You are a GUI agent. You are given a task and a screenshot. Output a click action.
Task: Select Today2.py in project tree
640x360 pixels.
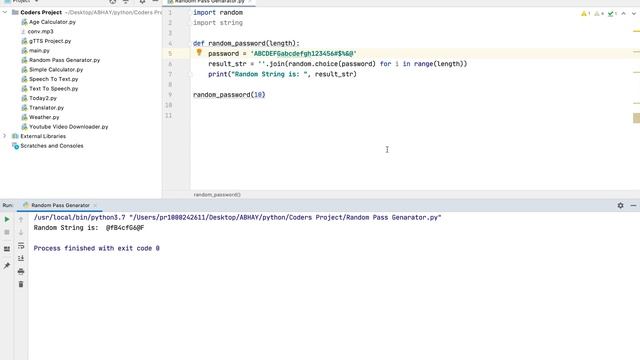[x=43, y=98]
